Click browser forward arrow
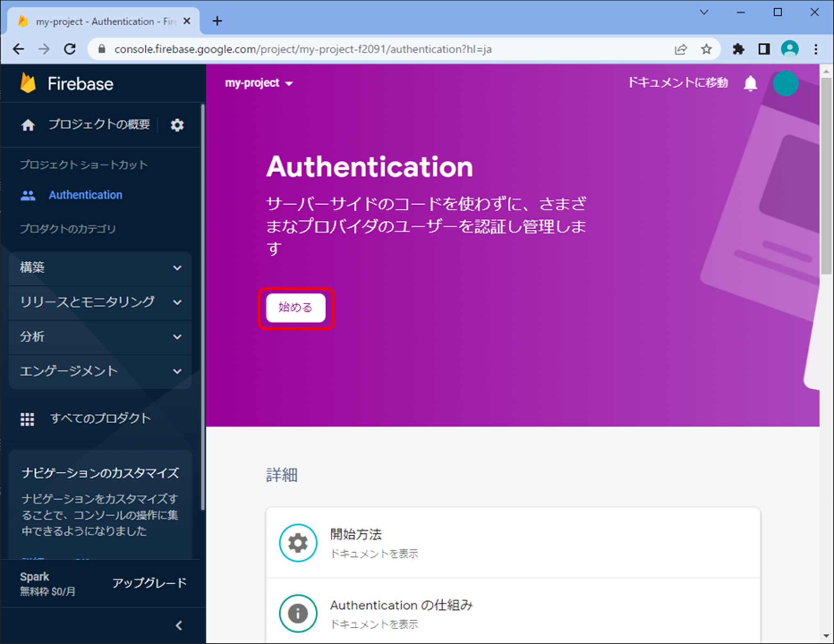Screen dimensions: 834x644 [x=44, y=49]
